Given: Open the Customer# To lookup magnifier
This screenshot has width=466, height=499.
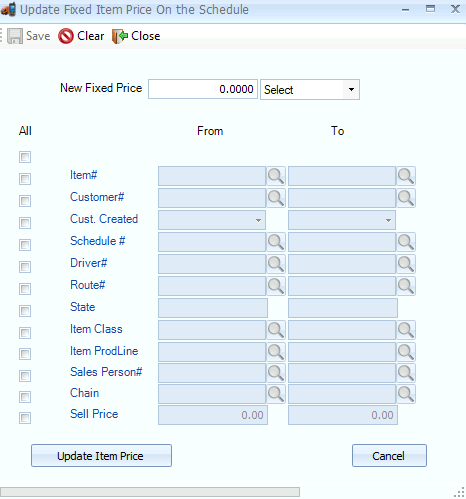Looking at the screenshot, I should click(406, 198).
